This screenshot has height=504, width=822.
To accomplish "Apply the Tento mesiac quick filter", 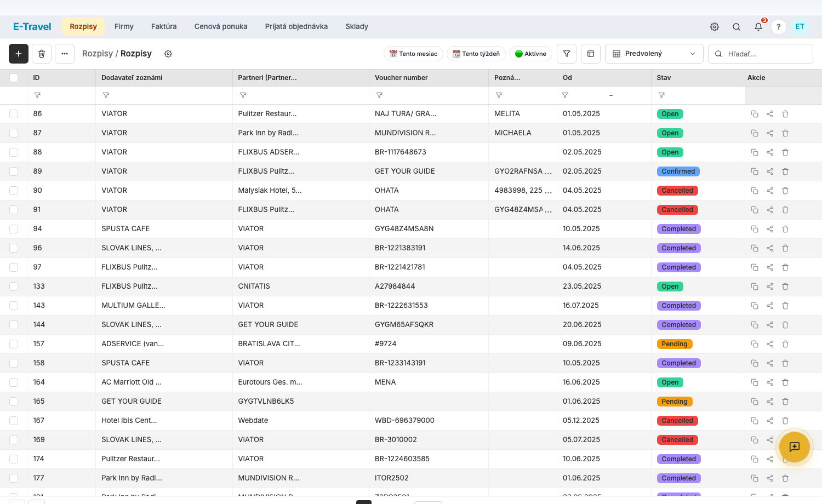I will coord(414,54).
